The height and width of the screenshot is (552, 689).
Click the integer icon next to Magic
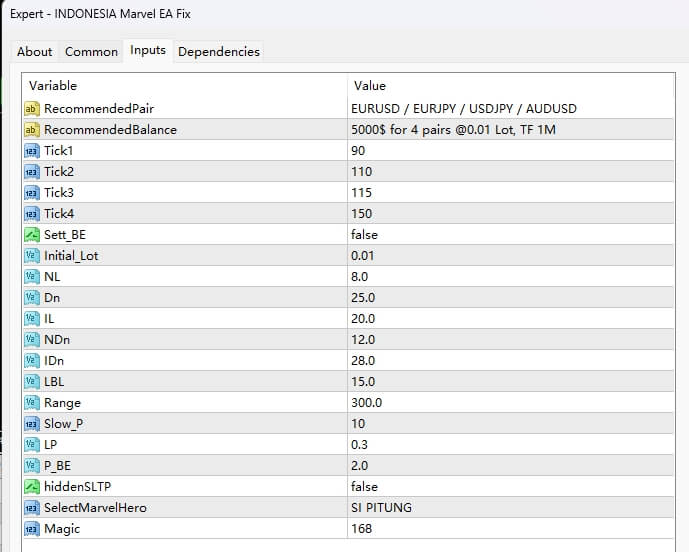31,528
